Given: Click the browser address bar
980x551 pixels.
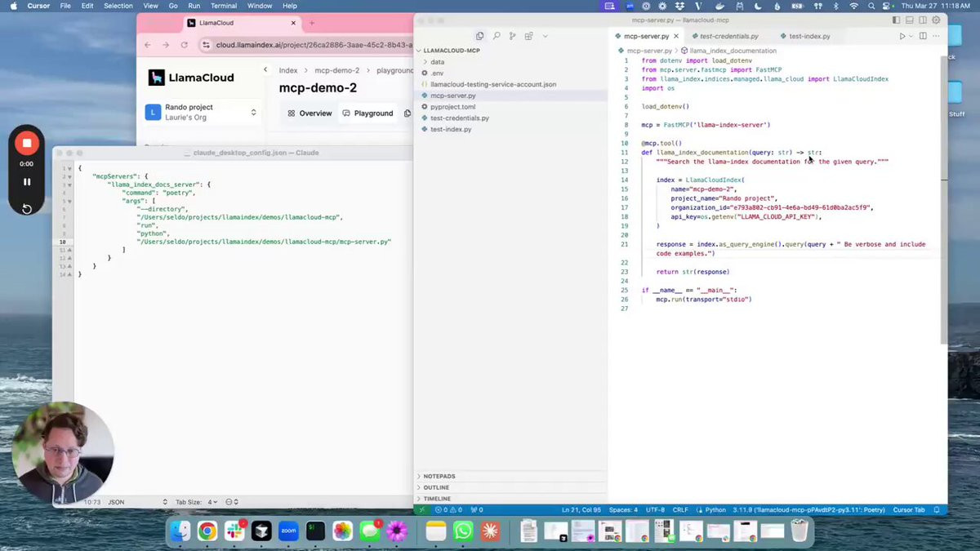Looking at the screenshot, I should 307,45.
